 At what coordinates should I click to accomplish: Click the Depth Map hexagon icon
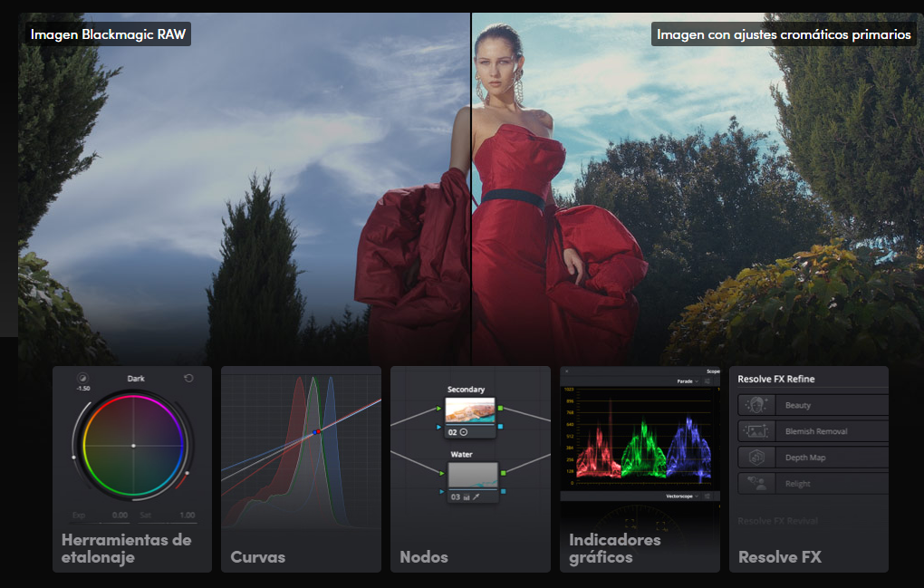756,457
